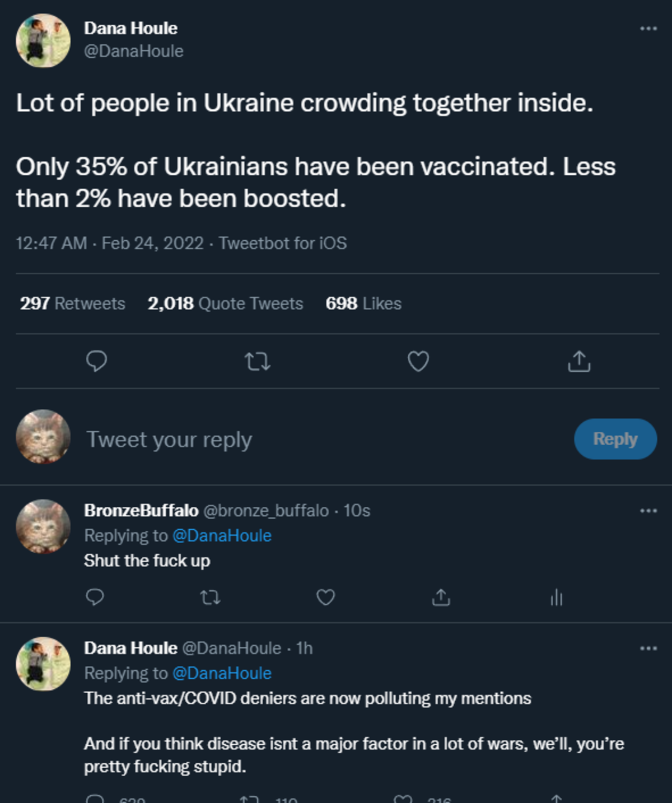The height and width of the screenshot is (803, 672).
Task: Reply to BronzeBuffalo's comment
Action: pos(95,597)
